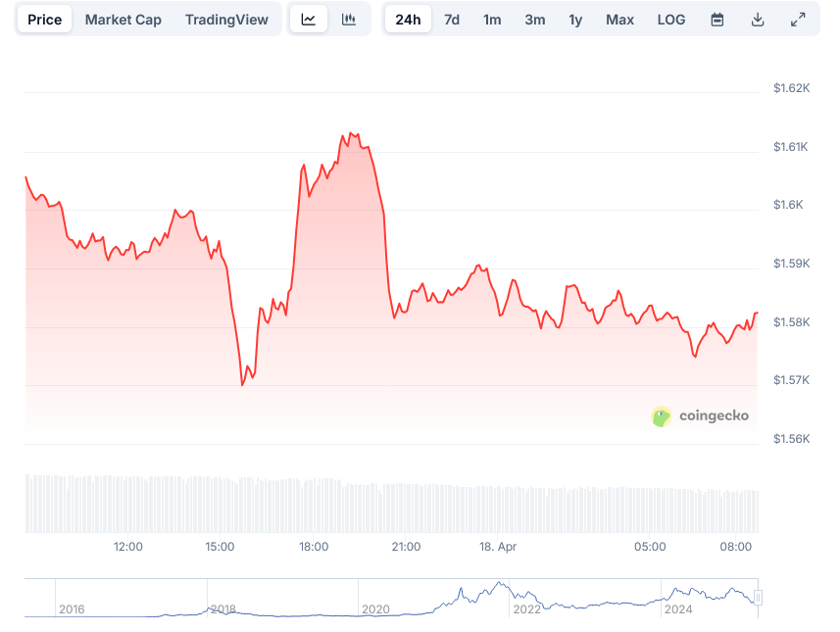The width and height of the screenshot is (840, 632).
Task: Select the Price tab
Action: 44,19
